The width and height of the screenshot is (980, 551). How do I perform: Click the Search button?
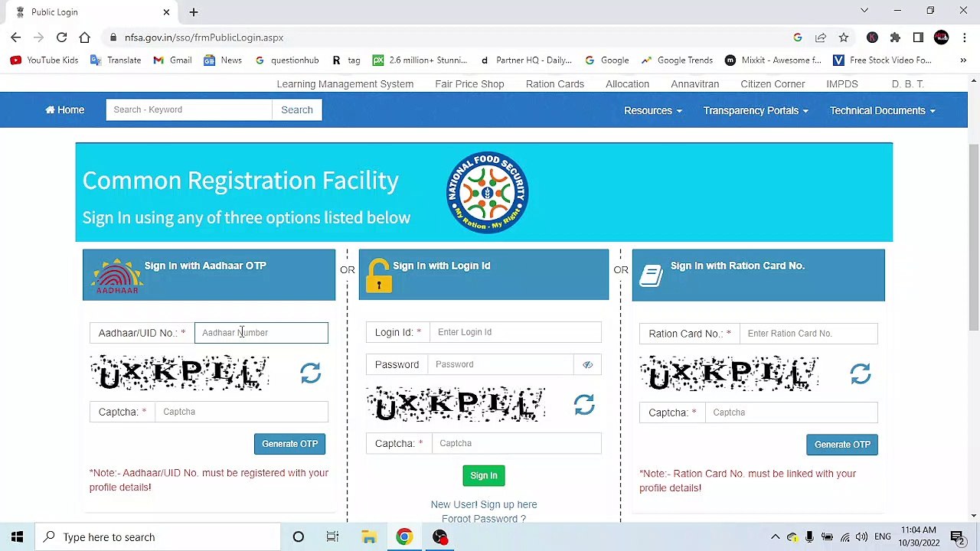(x=297, y=110)
